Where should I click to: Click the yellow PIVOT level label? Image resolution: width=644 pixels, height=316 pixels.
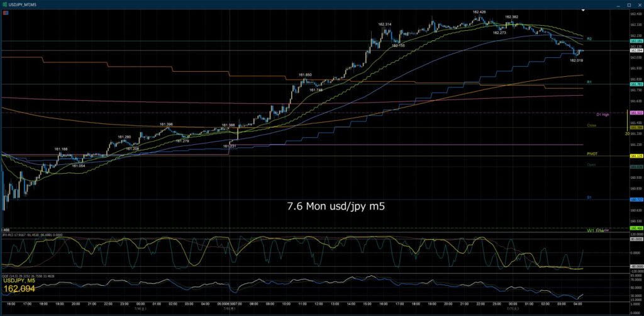592,153
